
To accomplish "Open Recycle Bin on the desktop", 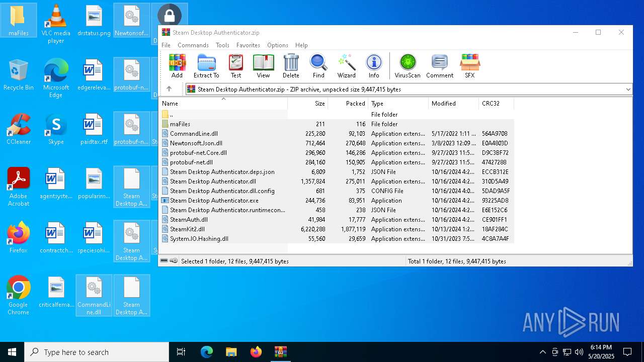I will click(x=19, y=75).
